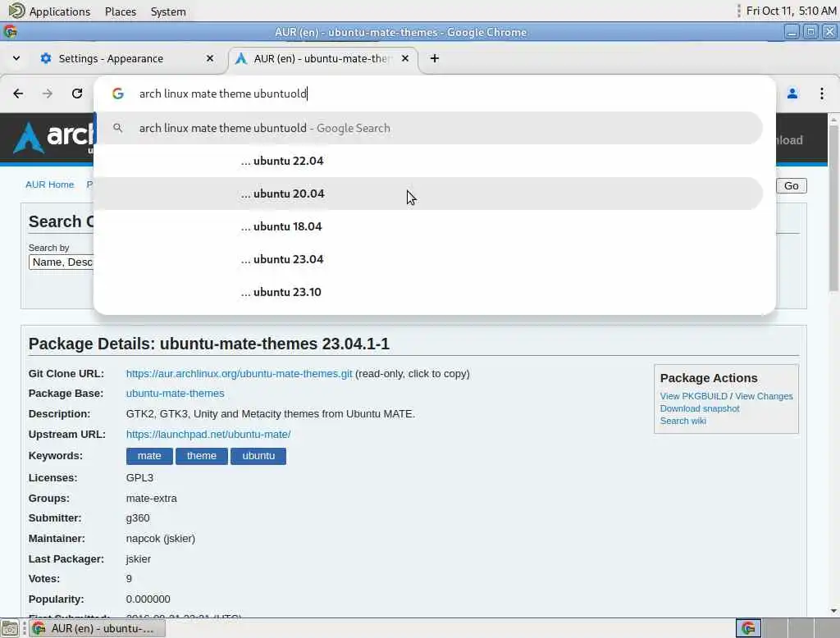Viewport: 840px width, 638px height.
Task: Expand the tab search dropdown arrow
Action: tap(16, 58)
